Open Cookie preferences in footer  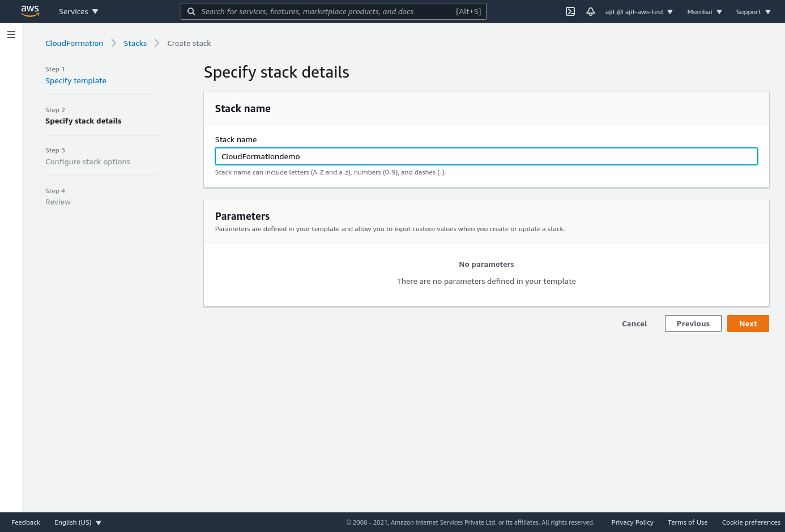click(x=750, y=522)
